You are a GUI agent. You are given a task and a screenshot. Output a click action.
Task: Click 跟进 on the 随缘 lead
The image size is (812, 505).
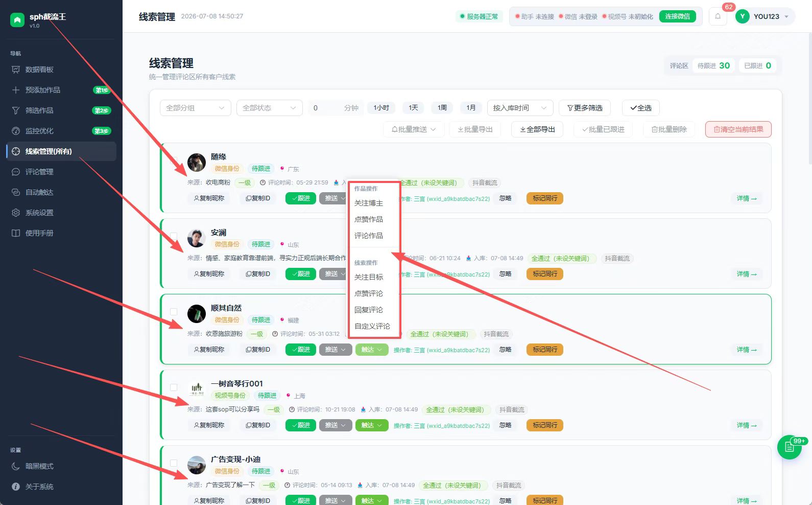pyautogui.click(x=301, y=198)
